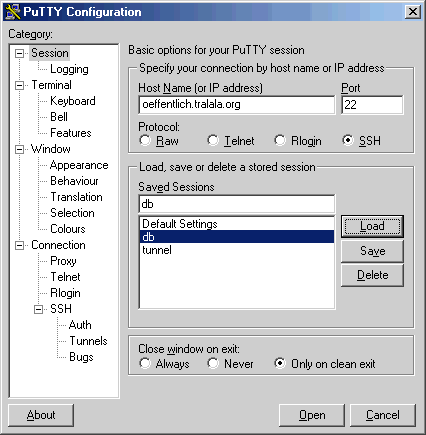Screen dimensions: 426x435
Task: Select the Rlogin protocol option
Action: (280, 140)
